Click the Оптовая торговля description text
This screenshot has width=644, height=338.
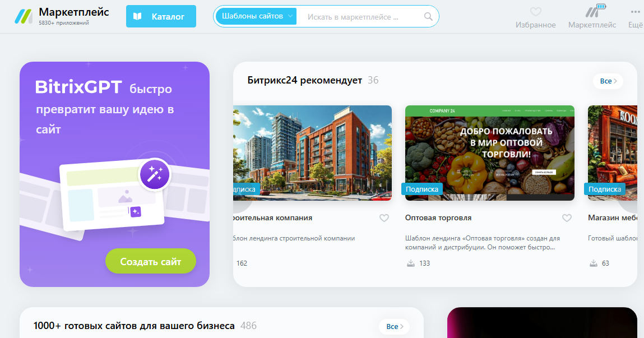click(x=483, y=243)
